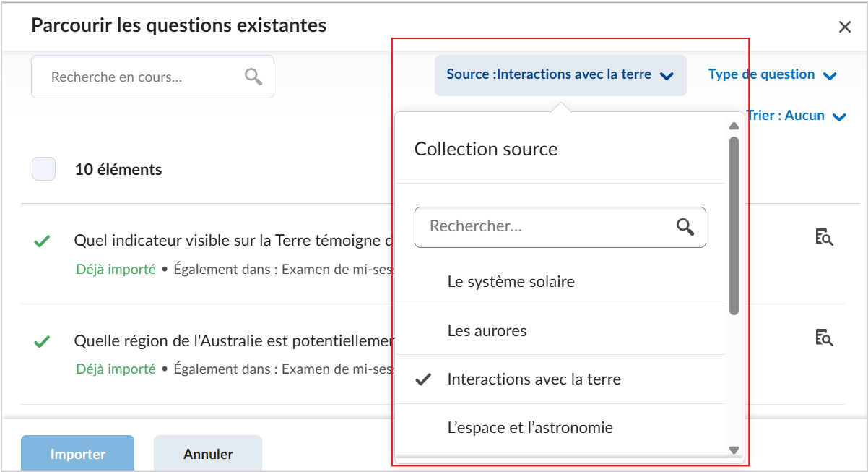
Task: Click the green checkmark beside 'Quelle région de l'Australie'
Action: coord(42,341)
